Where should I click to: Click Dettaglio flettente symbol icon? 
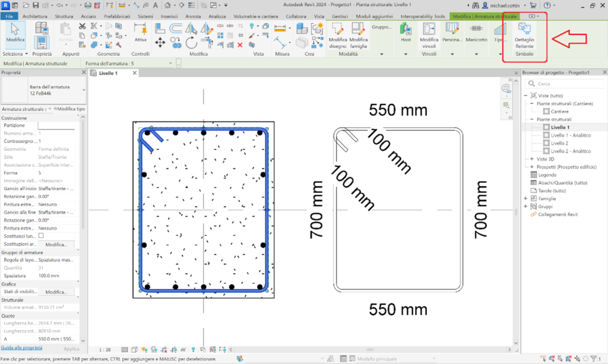tap(524, 35)
